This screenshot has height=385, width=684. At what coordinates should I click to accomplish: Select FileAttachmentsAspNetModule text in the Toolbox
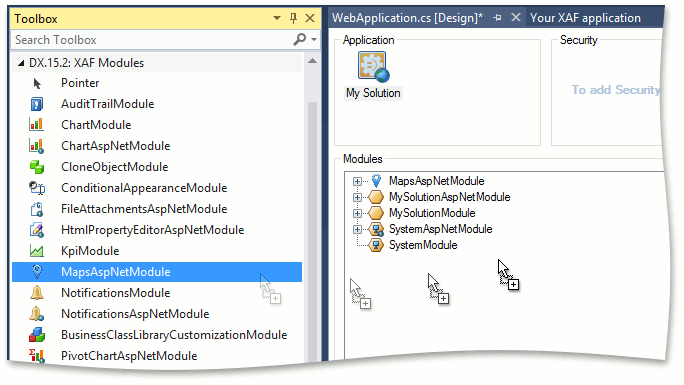tap(144, 209)
